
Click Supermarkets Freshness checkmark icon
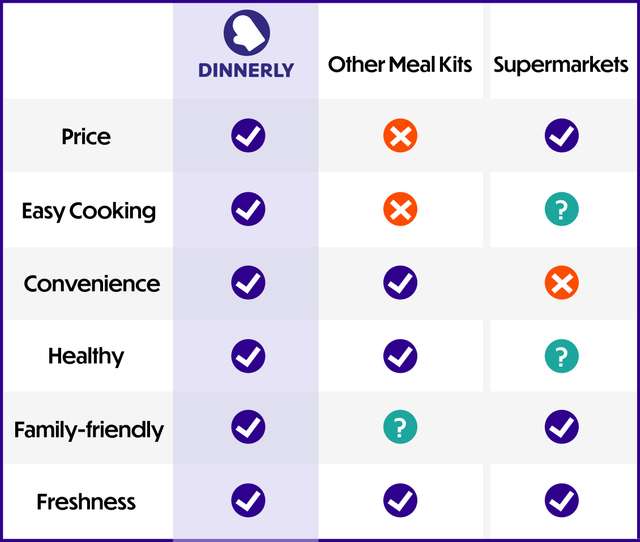click(562, 500)
